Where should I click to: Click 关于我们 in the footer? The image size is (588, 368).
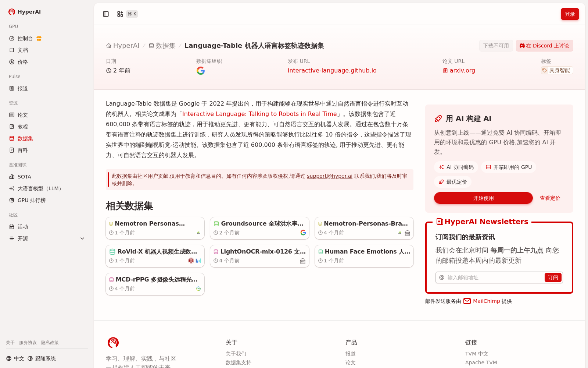pyautogui.click(x=236, y=354)
